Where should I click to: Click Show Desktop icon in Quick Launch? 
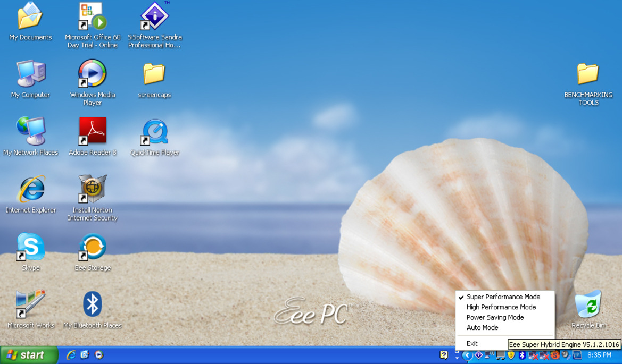click(x=85, y=355)
